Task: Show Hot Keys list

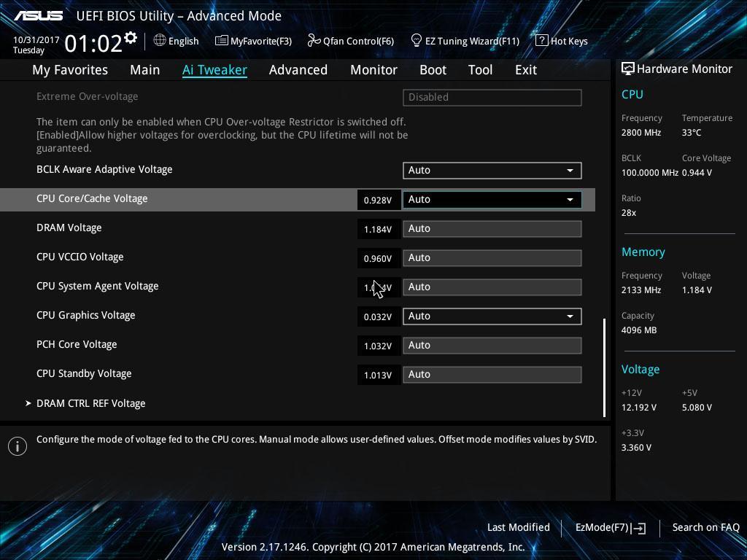Action: pos(562,41)
